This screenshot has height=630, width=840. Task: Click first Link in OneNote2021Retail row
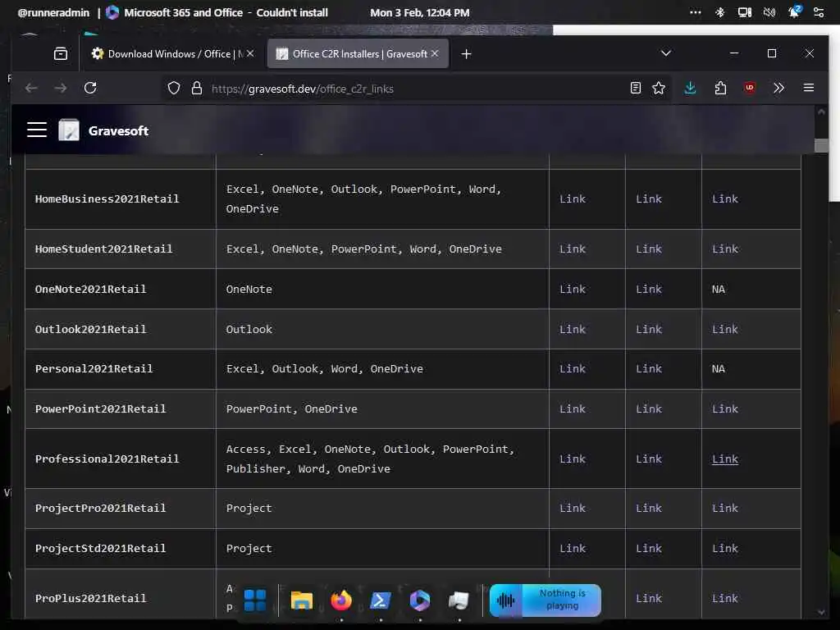[572, 290]
